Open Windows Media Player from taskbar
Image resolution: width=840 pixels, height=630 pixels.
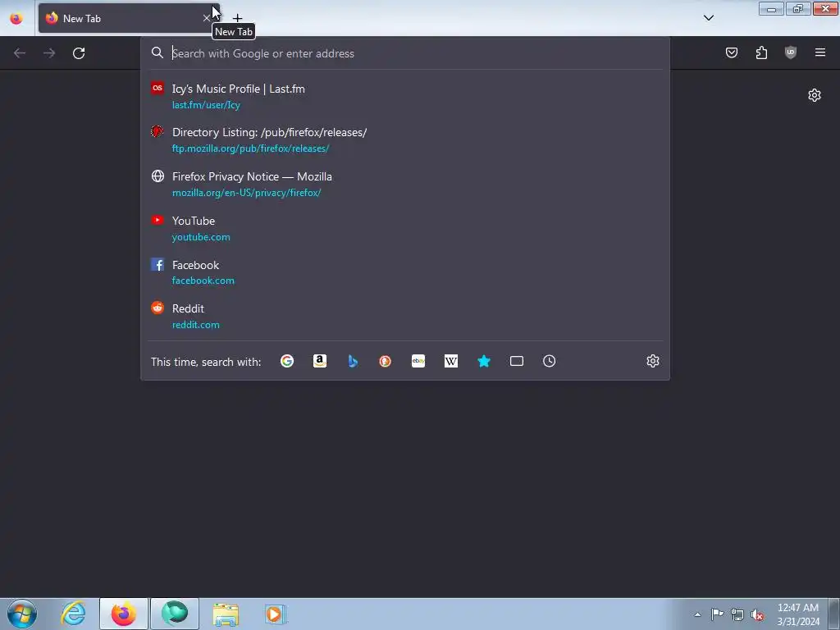[x=276, y=614]
